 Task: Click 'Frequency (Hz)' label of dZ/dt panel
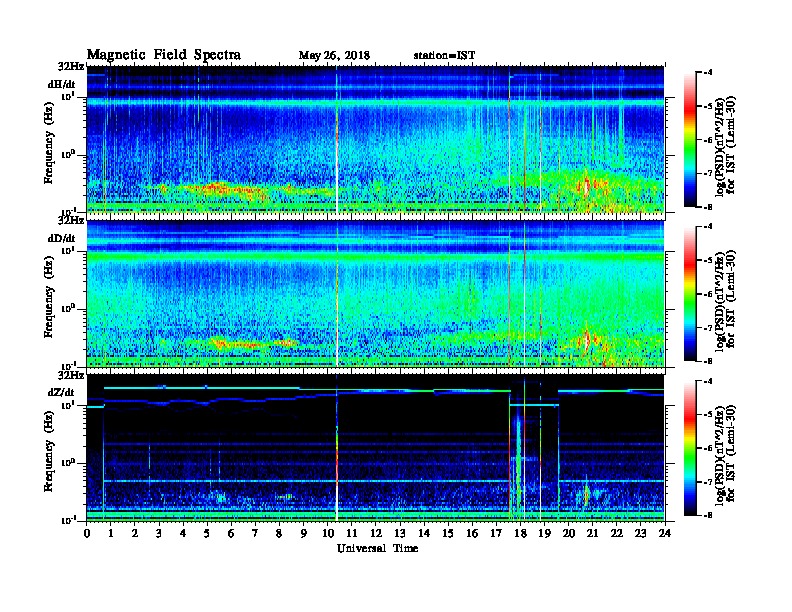click(x=49, y=452)
